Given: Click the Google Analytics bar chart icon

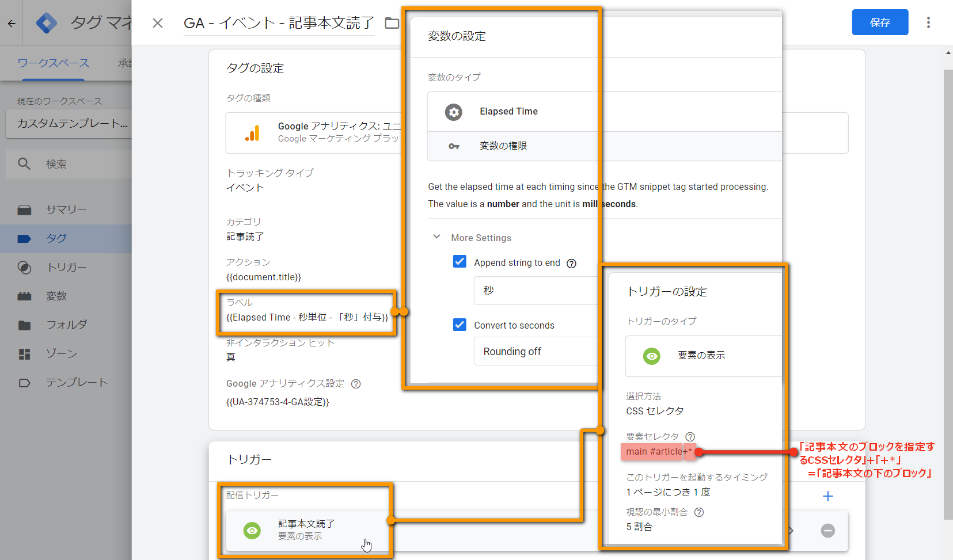Looking at the screenshot, I should click(x=252, y=133).
